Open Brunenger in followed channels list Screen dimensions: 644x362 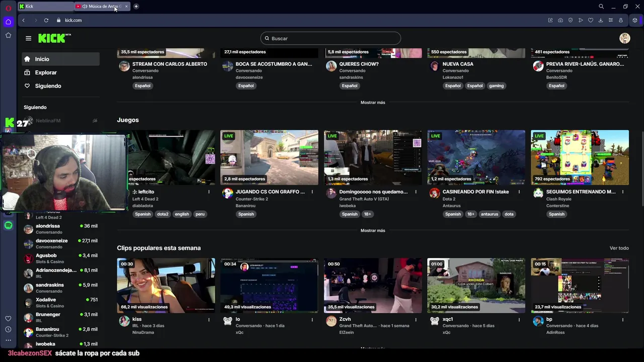pyautogui.click(x=60, y=317)
